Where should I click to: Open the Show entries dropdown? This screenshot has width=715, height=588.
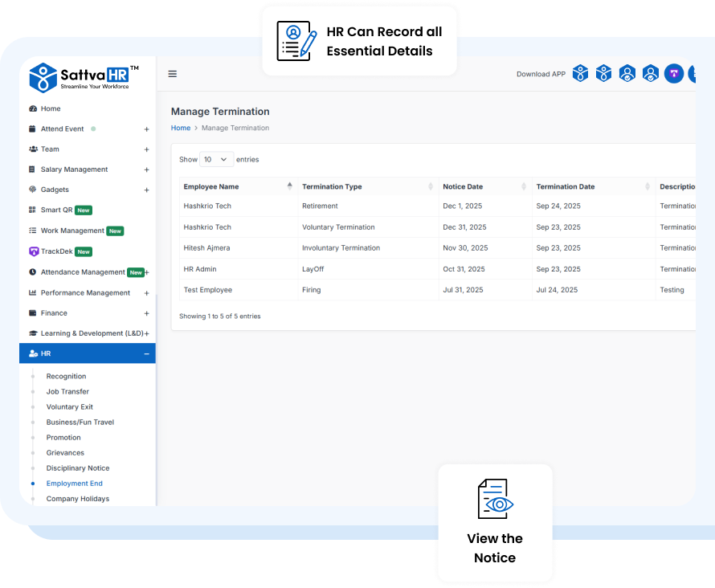tap(215, 159)
